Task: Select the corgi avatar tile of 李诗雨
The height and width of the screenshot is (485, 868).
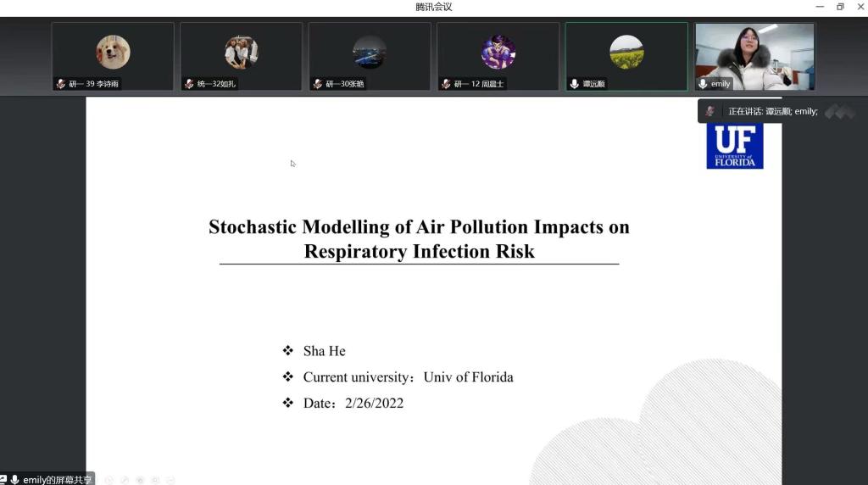Action: point(113,52)
